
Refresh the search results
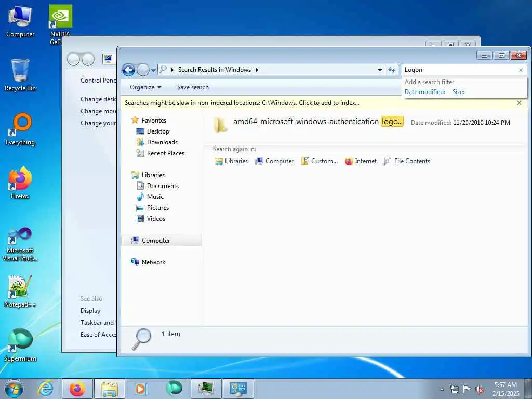[x=392, y=70]
